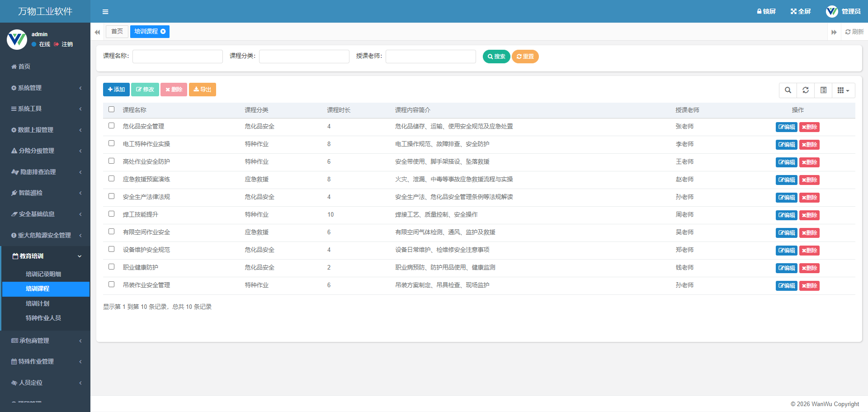Click into the 课程名称 input field
868x412 pixels.
pos(177,57)
